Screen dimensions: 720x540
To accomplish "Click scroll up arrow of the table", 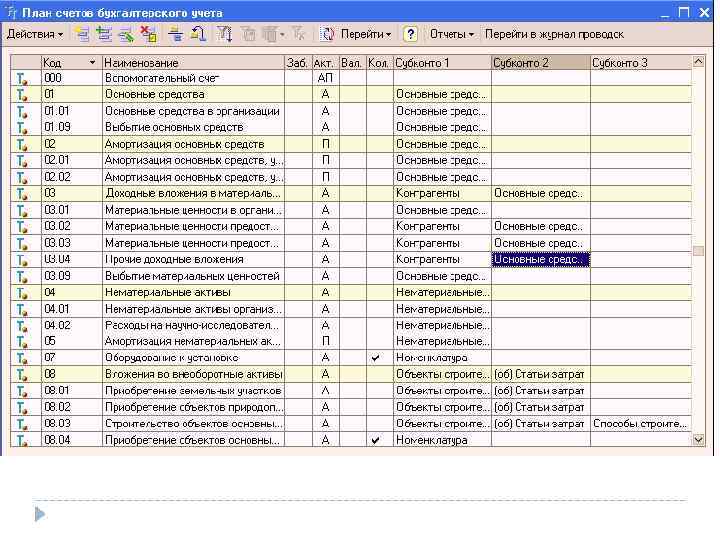I will point(698,62).
